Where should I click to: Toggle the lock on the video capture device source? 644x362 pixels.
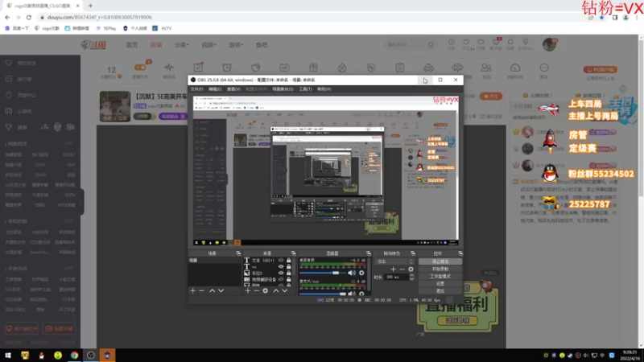click(x=289, y=279)
